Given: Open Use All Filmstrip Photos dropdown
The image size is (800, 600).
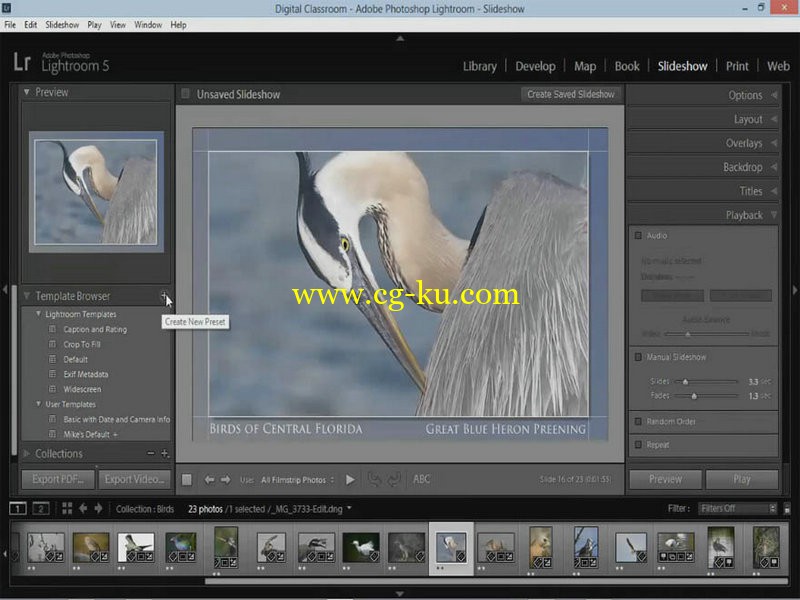Looking at the screenshot, I should tap(297, 480).
